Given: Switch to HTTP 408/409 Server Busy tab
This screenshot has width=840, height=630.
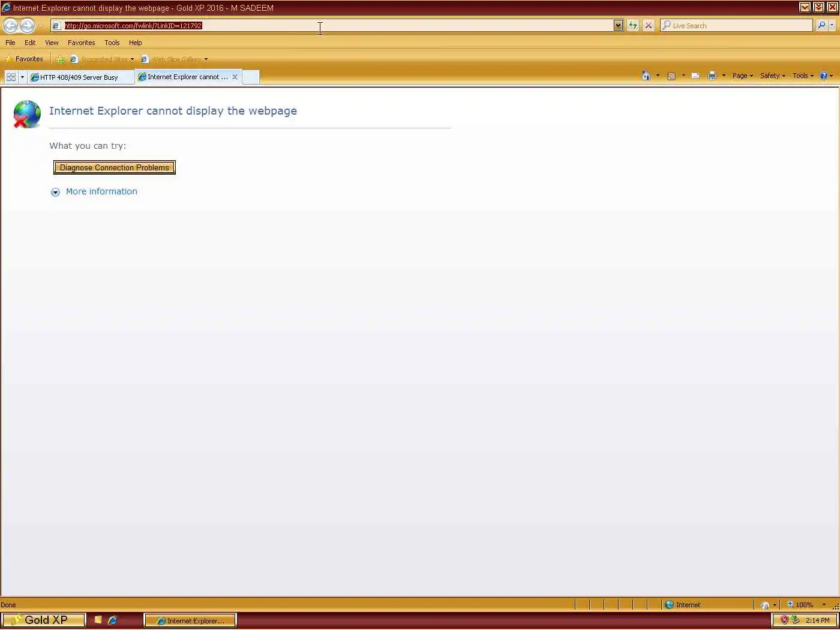Looking at the screenshot, I should (80, 77).
